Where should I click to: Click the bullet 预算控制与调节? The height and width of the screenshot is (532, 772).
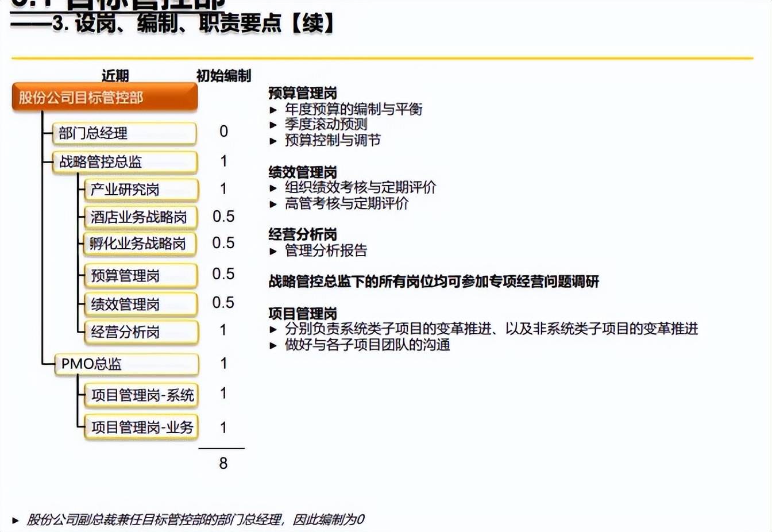333,140
